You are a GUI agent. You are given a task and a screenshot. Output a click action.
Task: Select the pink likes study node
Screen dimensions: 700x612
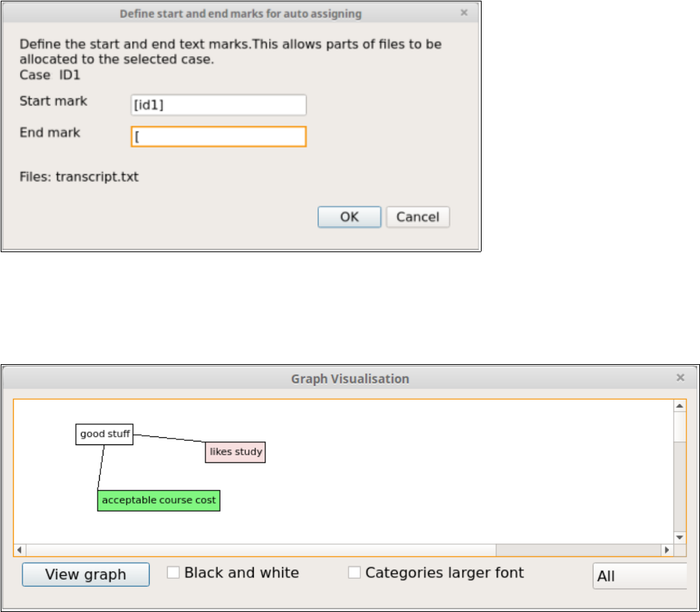236,452
